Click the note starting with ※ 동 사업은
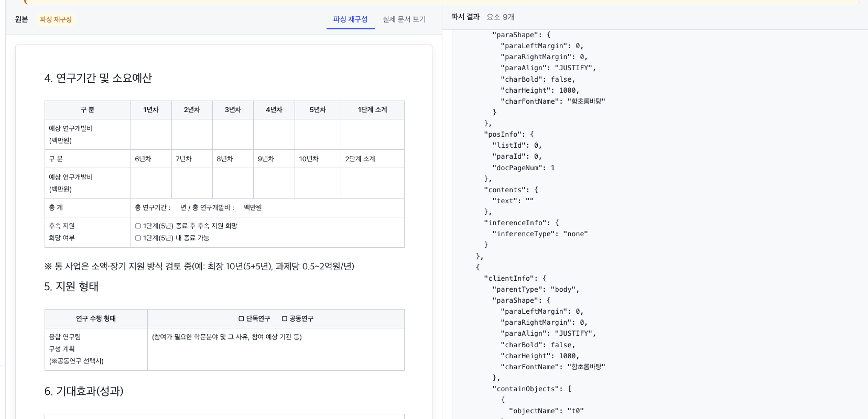The image size is (868, 419). pos(199,267)
